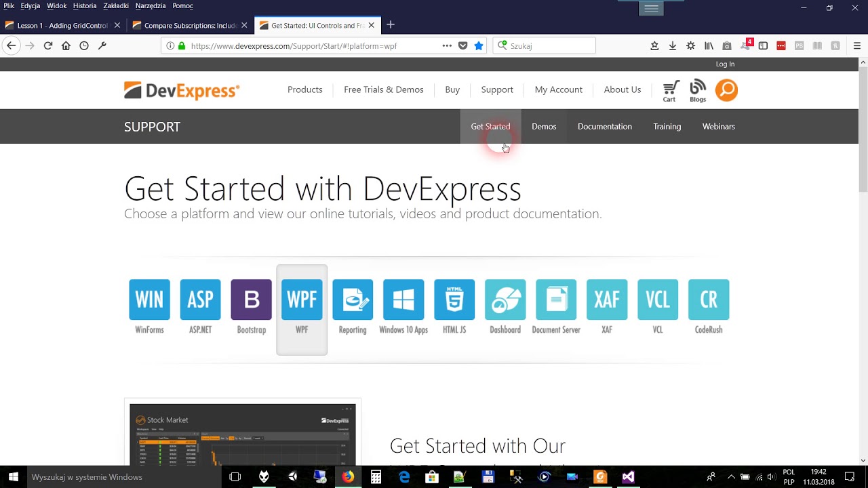Select the ASP.NET platform icon
This screenshot has width=868, height=488.
[200, 300]
